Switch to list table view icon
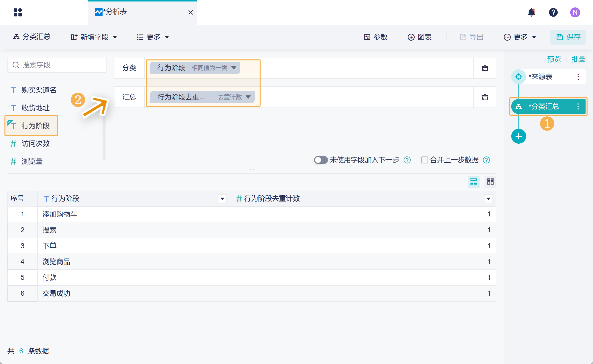Screen dimensions: 593x364 473,182
